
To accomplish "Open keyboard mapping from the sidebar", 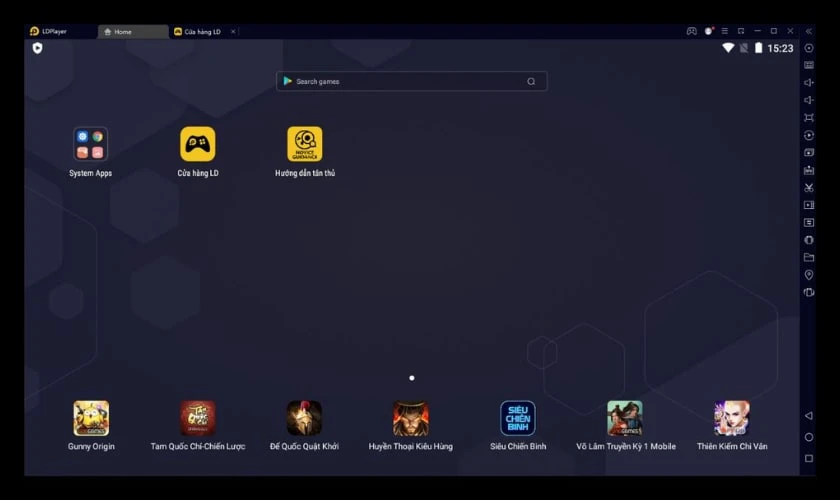I will pyautogui.click(x=809, y=65).
